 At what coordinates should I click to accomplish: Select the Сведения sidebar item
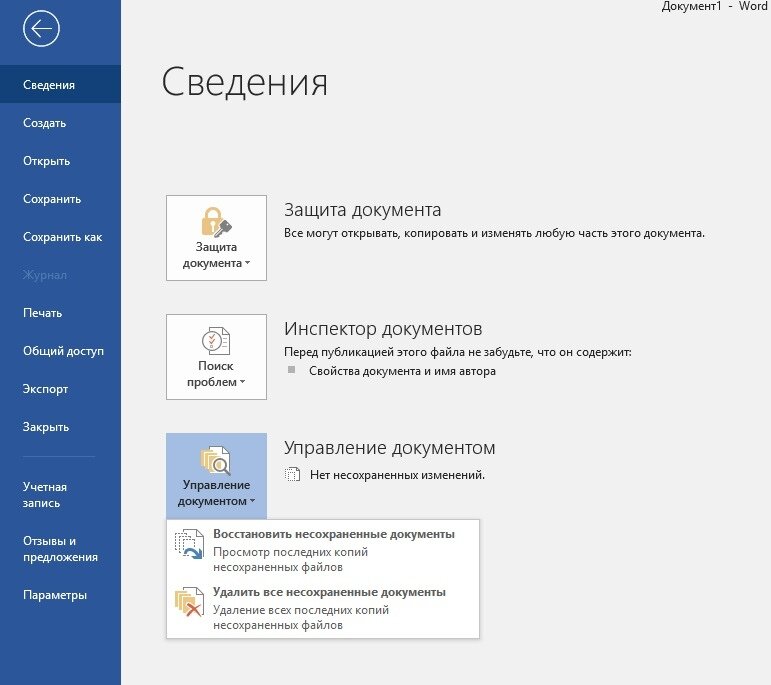point(60,85)
